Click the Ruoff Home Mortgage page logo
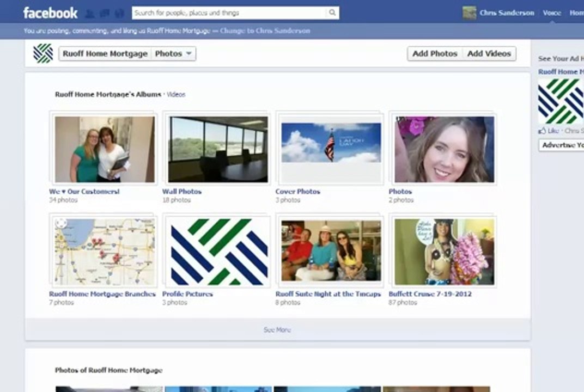 (43, 53)
